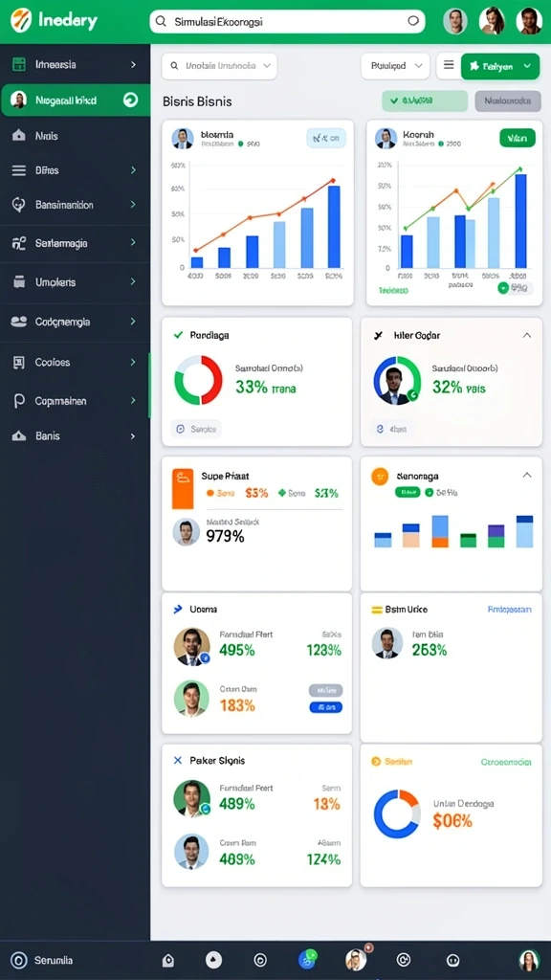Click the Nais home sidebar icon
Screen dimensions: 551x980
point(19,135)
